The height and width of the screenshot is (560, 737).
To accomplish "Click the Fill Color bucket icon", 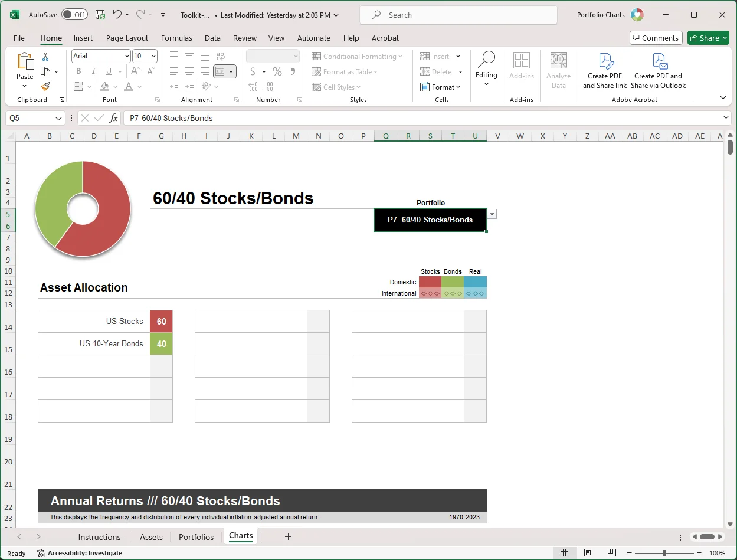I will click(106, 87).
